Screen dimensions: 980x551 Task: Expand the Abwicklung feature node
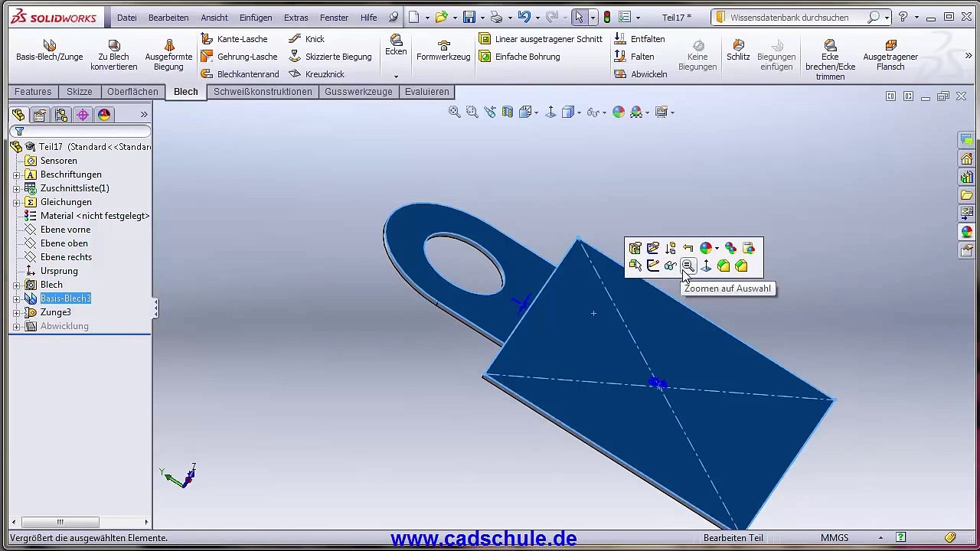point(17,326)
